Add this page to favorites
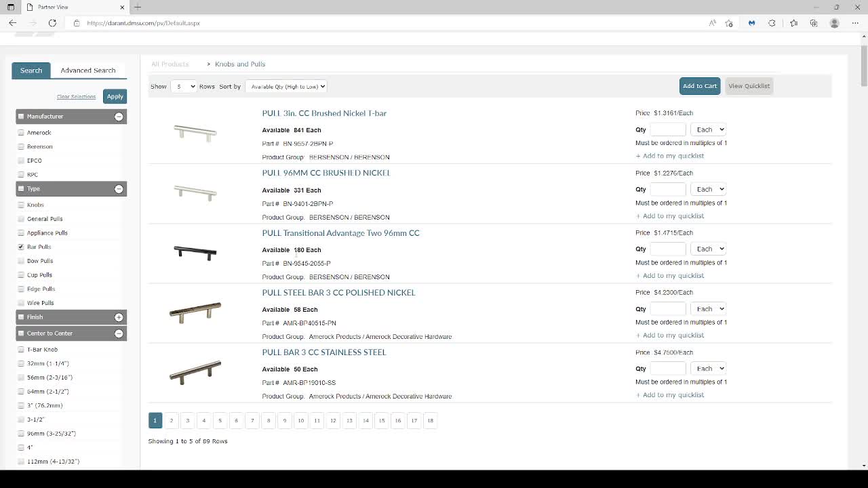 point(729,23)
